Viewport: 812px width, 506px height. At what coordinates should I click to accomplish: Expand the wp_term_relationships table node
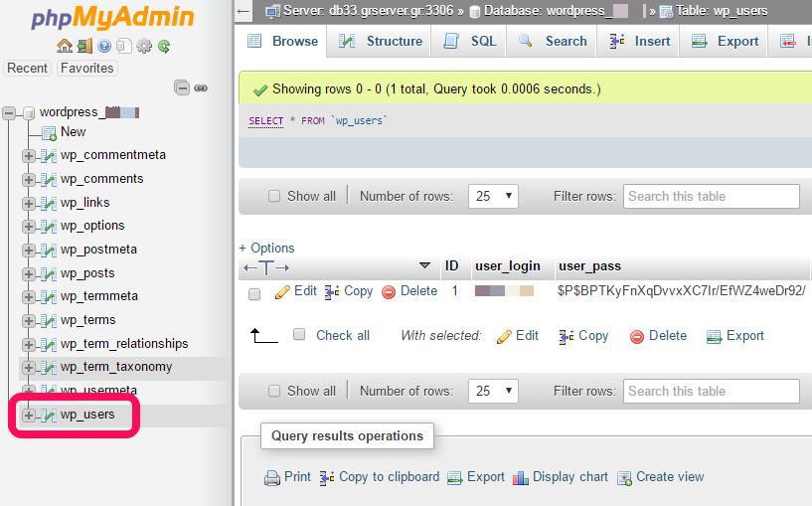point(29,344)
